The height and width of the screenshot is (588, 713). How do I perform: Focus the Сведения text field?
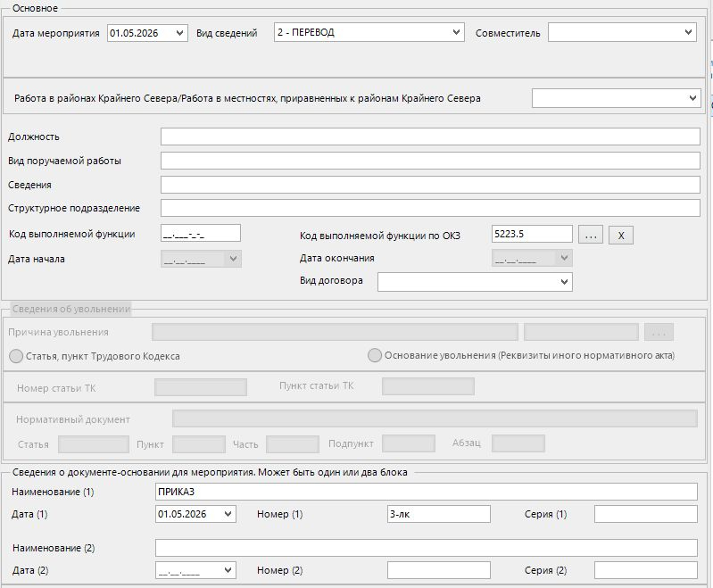[x=430, y=185]
